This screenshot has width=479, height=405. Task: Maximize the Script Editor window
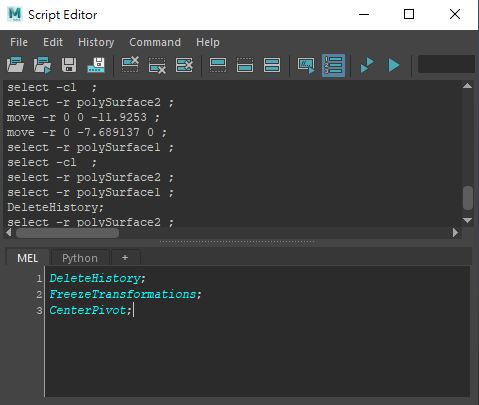coord(409,14)
